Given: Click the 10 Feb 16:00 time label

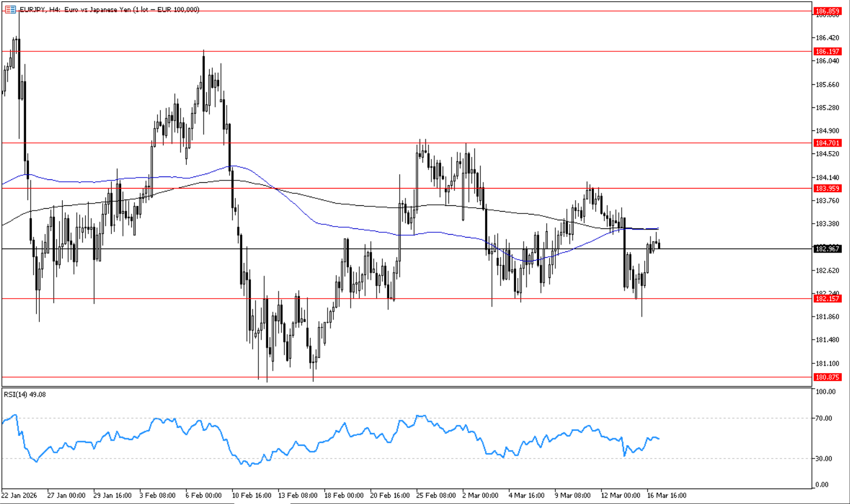Looking at the screenshot, I should click(251, 495).
